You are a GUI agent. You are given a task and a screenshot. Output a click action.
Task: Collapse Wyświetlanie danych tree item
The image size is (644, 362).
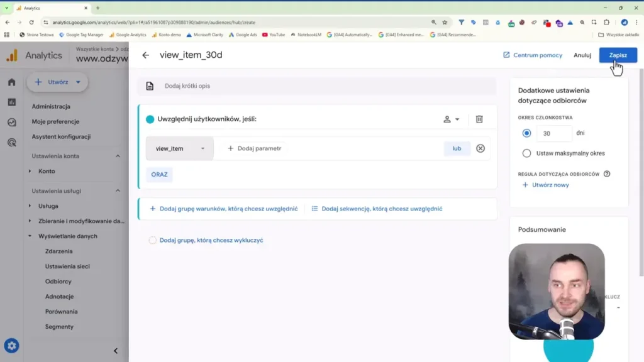pos(30,236)
